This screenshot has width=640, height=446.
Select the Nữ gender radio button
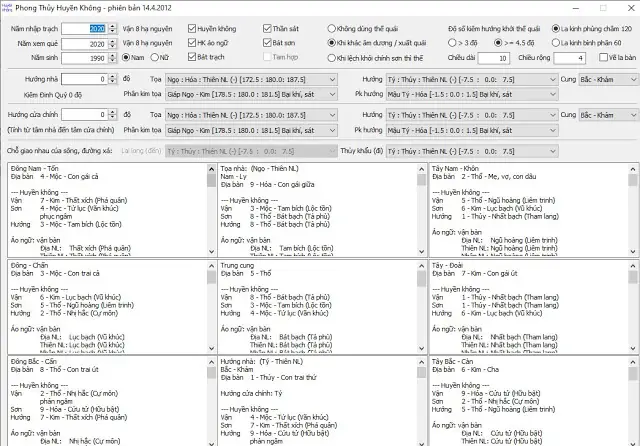click(154, 58)
